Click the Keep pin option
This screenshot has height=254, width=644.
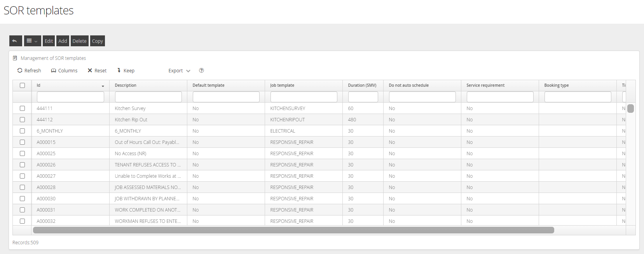[x=126, y=70]
